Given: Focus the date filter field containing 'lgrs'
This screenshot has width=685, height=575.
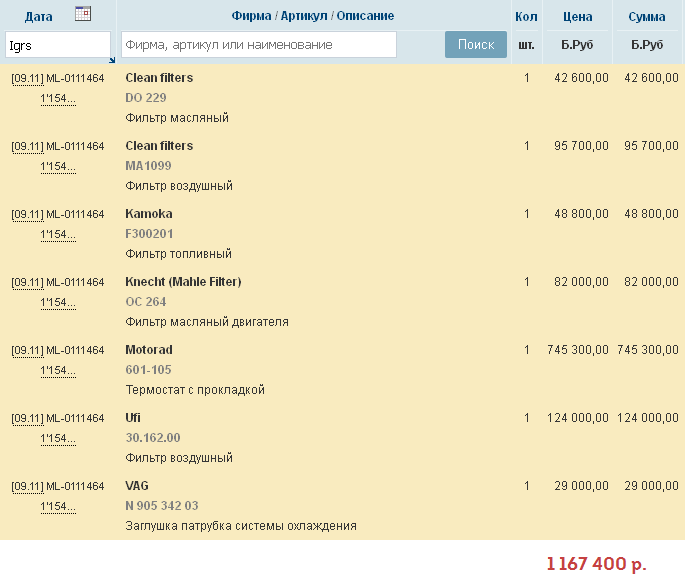Looking at the screenshot, I should pos(58,45).
